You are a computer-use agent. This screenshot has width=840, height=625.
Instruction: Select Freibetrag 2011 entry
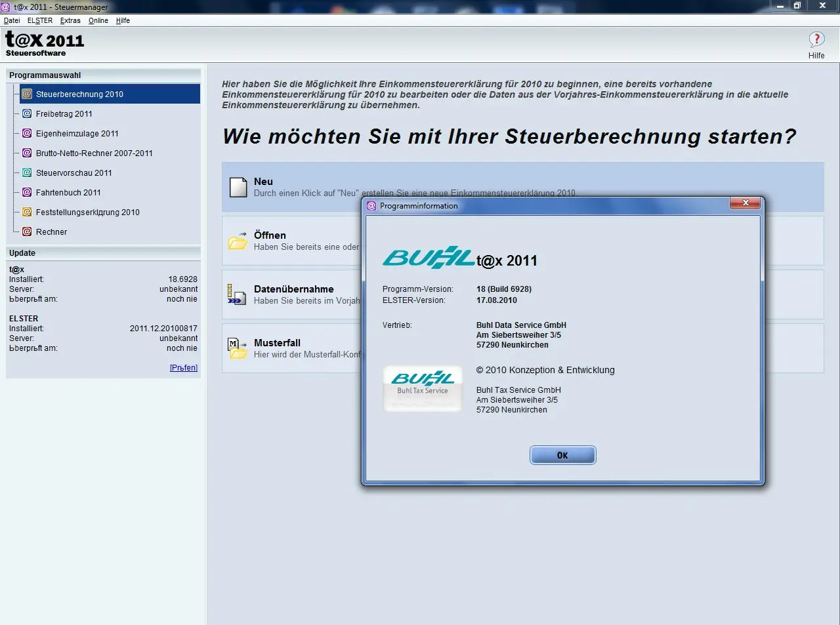64,113
